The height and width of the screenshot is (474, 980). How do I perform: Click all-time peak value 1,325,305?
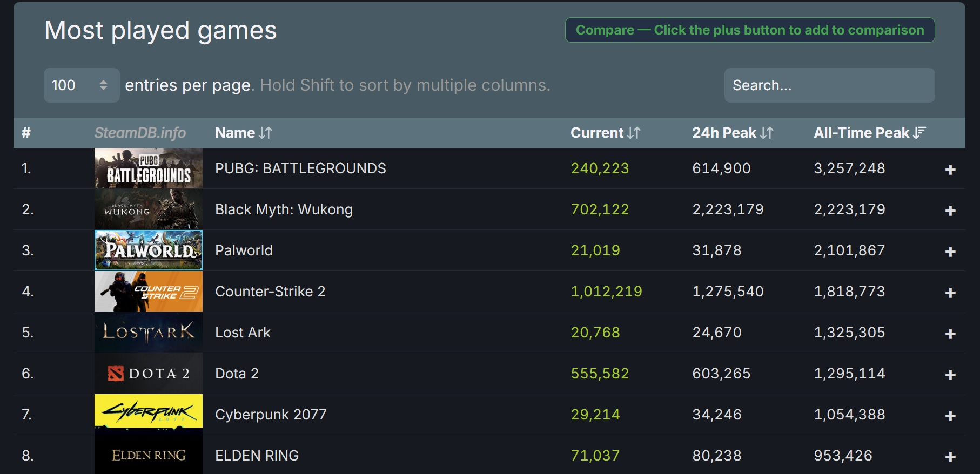pos(849,333)
